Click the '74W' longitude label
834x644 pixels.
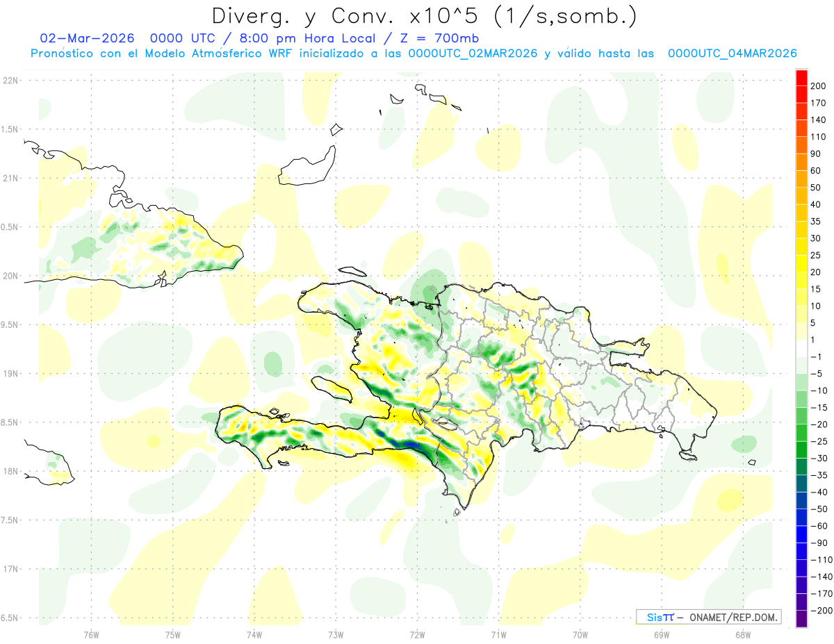254,635
